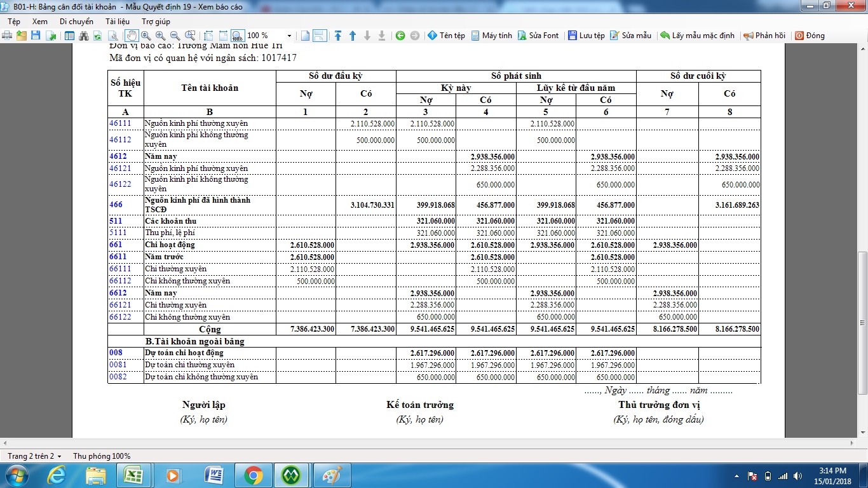
Task: Click the Sửa mẫu edit template button
Action: [630, 36]
